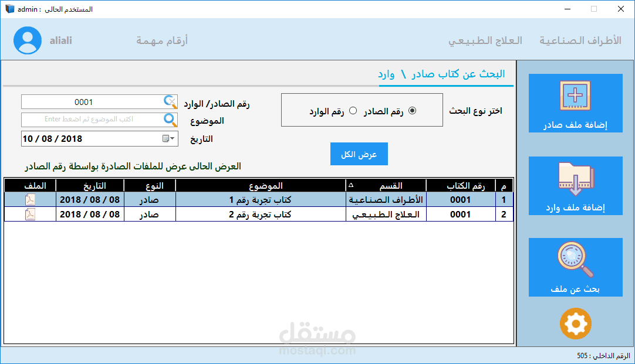Click the aliali user profile avatar
The width and height of the screenshot is (635, 364).
pos(26,40)
